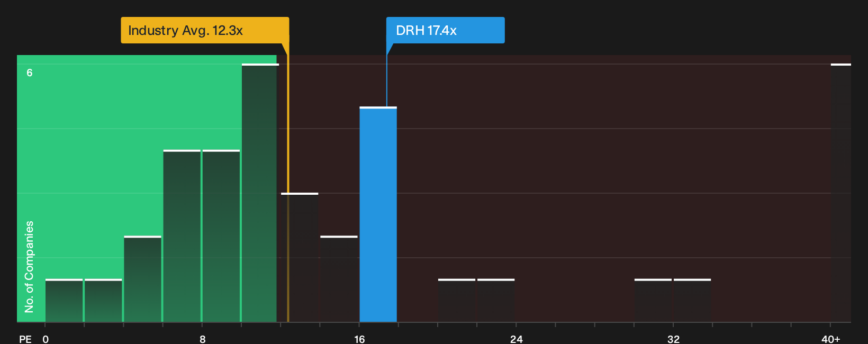Click the 'PE' axis title

[25, 339]
